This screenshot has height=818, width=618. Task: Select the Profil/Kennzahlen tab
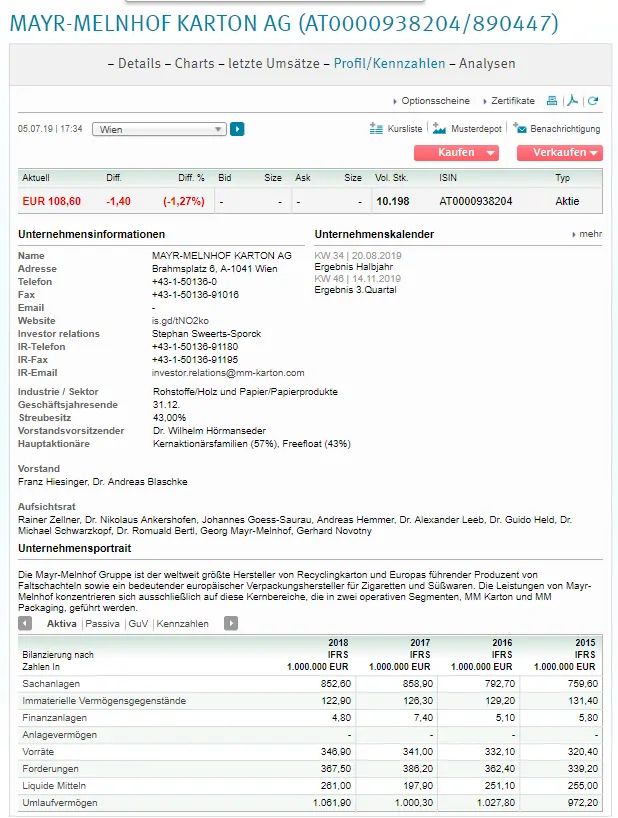(390, 64)
